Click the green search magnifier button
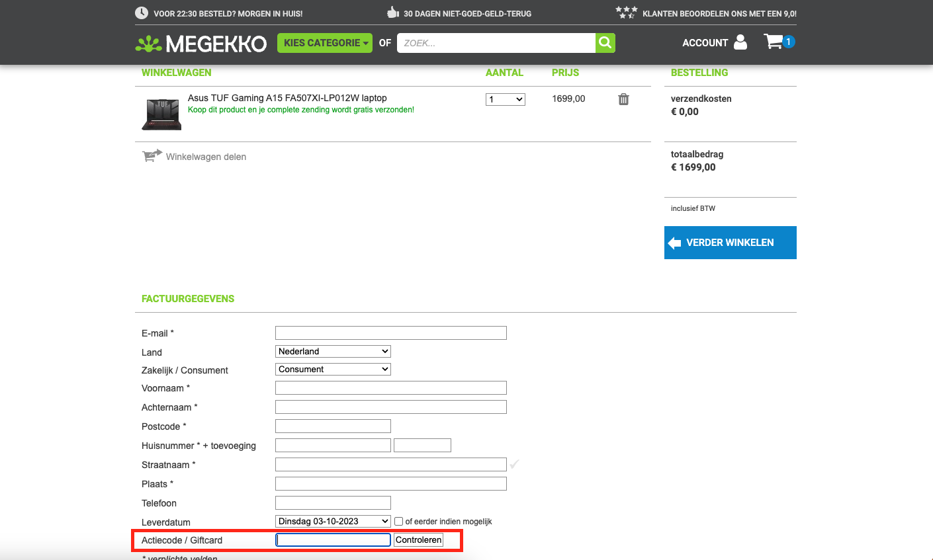Image resolution: width=933 pixels, height=560 pixels. pos(605,43)
